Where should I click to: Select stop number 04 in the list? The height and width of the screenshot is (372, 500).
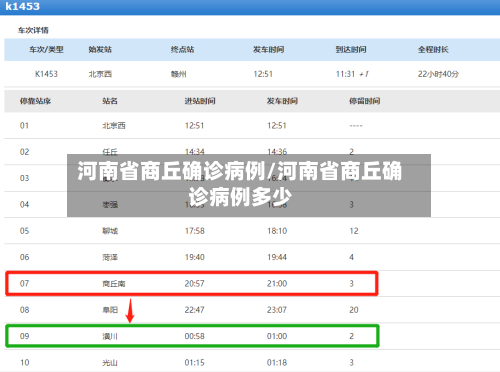(24, 204)
